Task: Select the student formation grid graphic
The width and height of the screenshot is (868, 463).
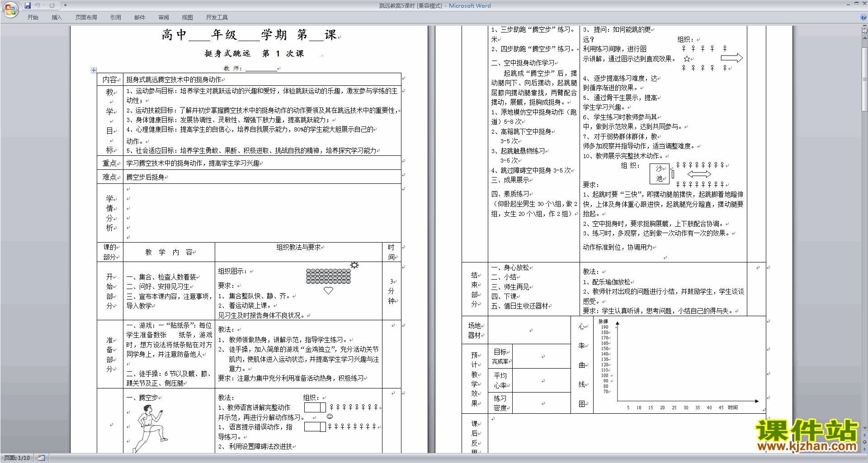Action: pyautogui.click(x=328, y=276)
